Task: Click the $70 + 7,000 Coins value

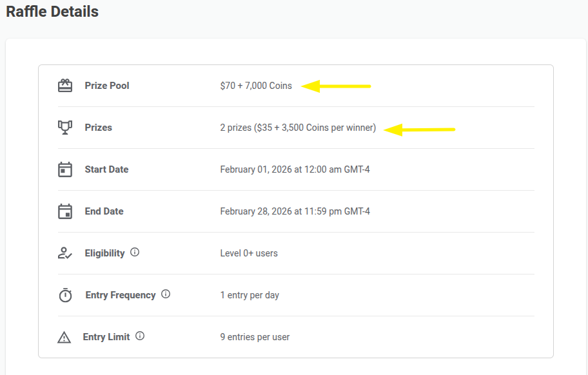Action: (x=256, y=86)
